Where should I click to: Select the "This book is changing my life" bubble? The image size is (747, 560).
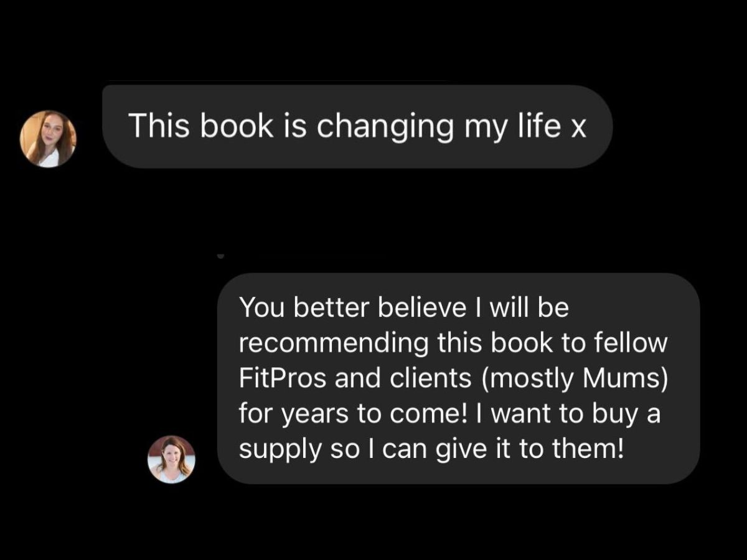click(x=357, y=126)
